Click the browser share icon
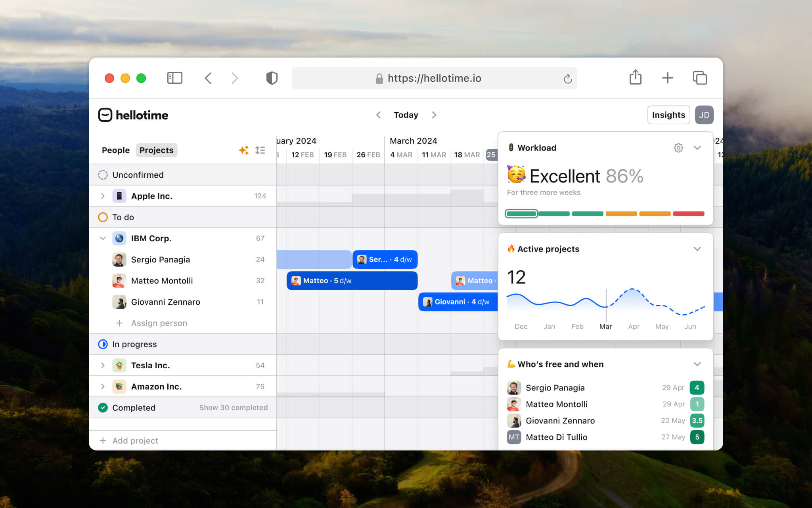This screenshot has width=812, height=508. 635,77
